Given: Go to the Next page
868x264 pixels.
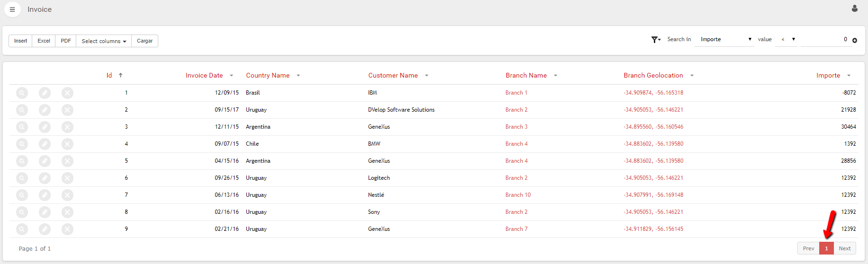Looking at the screenshot, I should click(845, 248).
